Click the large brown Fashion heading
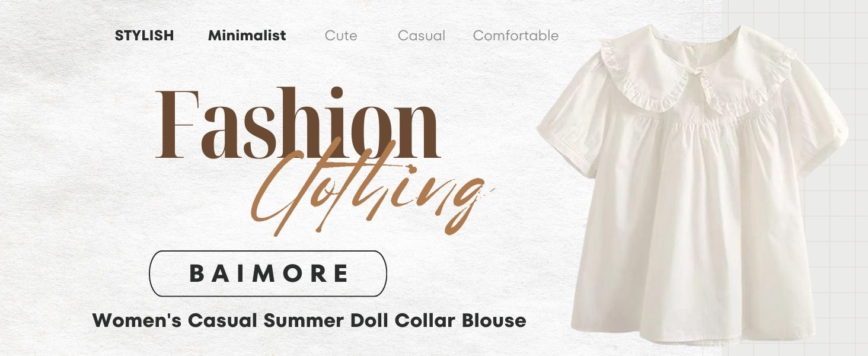 (298, 123)
